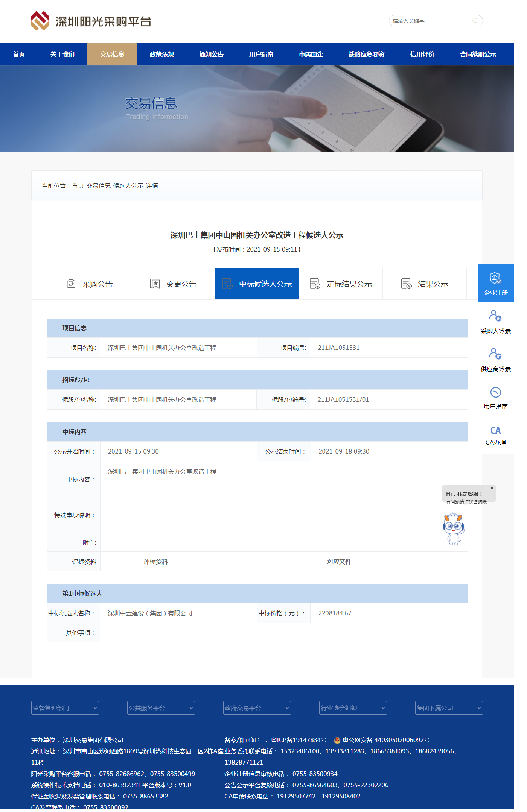Image resolution: width=527 pixels, height=812 pixels.
Task: Open the 政府交易平台 dropdown
Action: pos(257,708)
